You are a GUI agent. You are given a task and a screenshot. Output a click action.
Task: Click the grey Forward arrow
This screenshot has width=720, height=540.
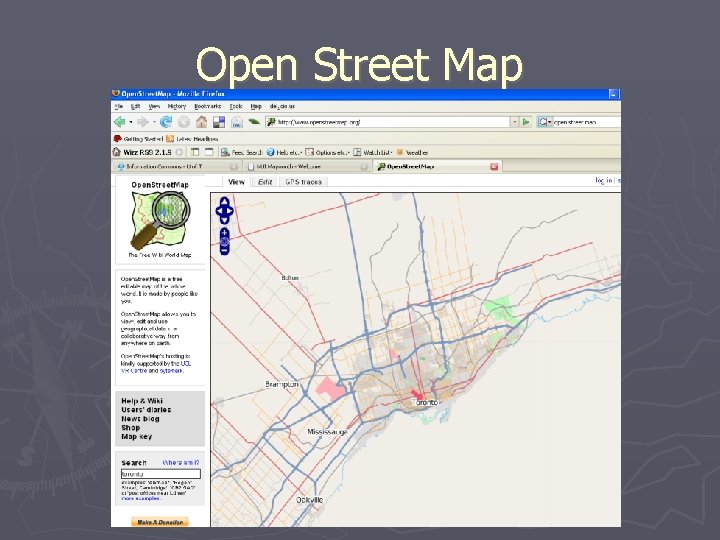[143, 122]
